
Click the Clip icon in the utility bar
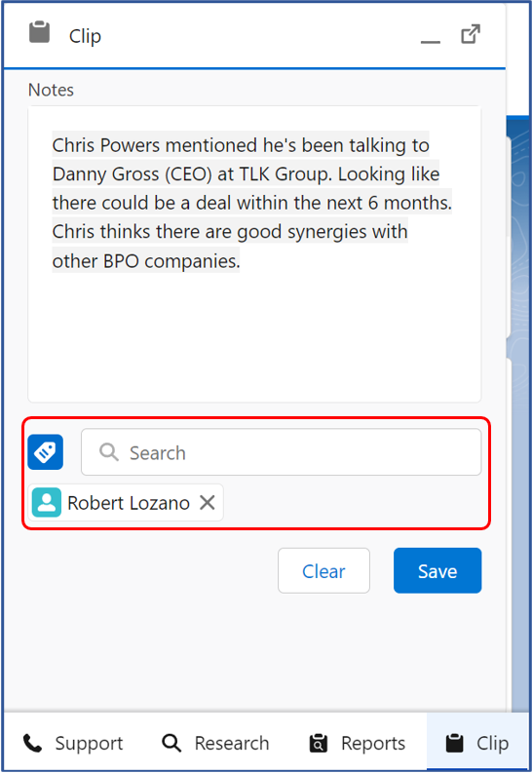454,743
